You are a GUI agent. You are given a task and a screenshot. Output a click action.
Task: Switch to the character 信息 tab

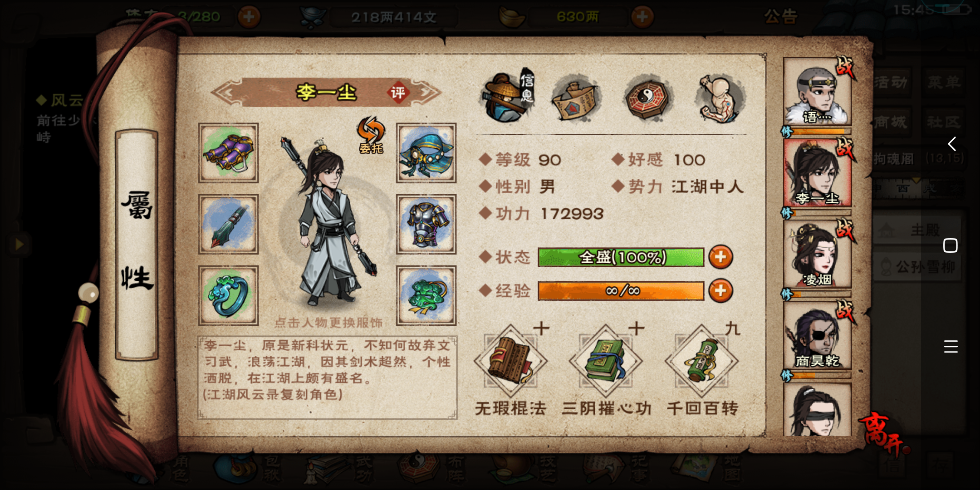coord(508,98)
